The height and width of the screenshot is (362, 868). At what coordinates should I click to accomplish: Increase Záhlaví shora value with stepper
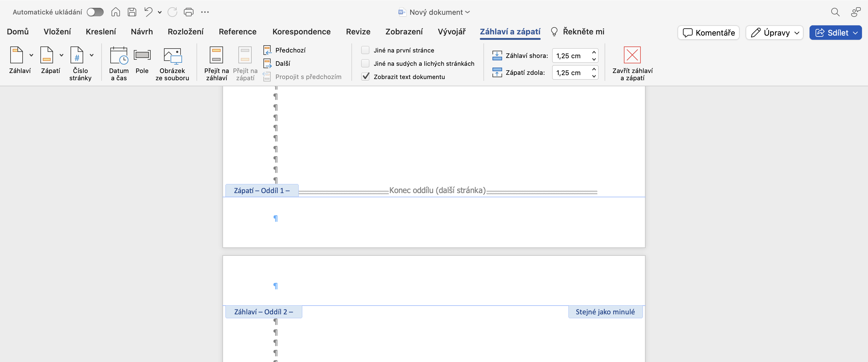pyautogui.click(x=594, y=52)
